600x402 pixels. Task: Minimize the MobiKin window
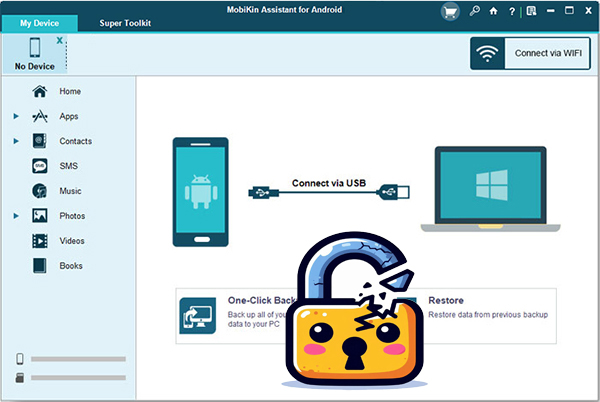[551, 11]
